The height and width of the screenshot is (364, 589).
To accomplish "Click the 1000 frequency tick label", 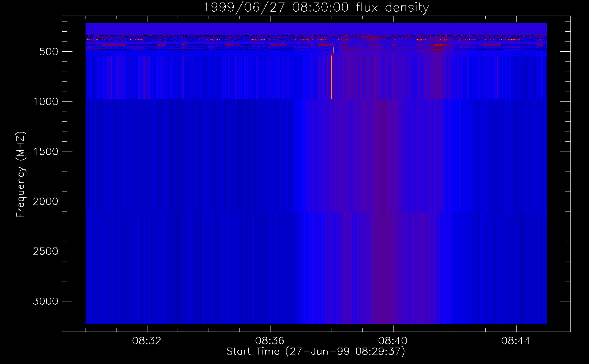I will pos(46,102).
